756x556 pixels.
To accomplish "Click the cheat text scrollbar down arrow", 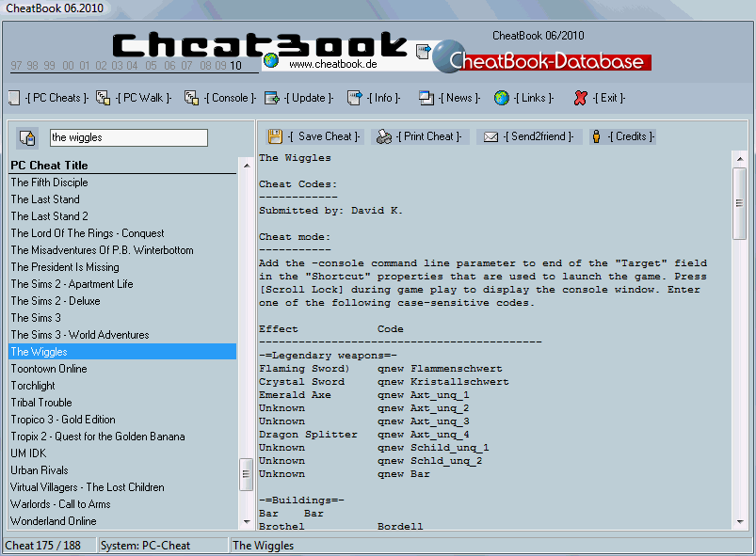I will pyautogui.click(x=740, y=522).
